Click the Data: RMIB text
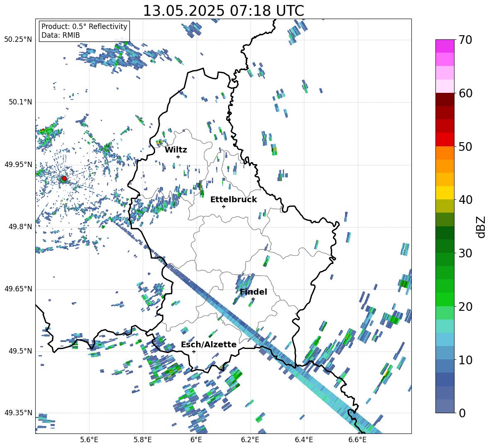 (x=61, y=35)
